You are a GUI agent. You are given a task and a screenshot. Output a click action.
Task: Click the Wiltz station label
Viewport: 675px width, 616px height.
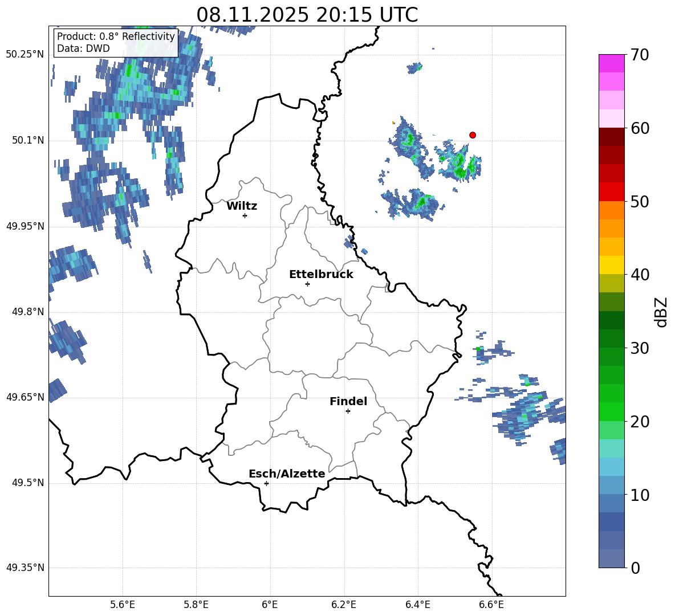[242, 206]
